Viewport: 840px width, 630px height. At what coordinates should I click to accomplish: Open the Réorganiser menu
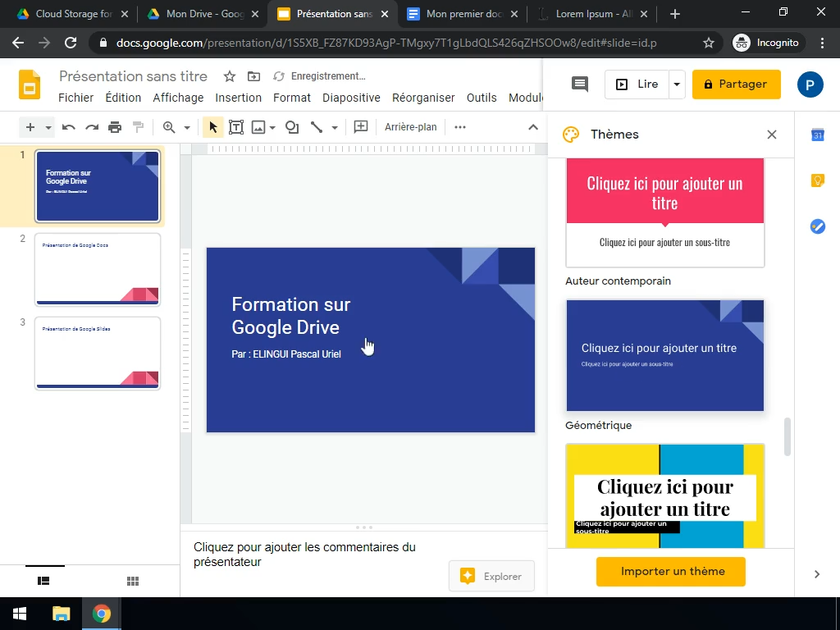tap(423, 98)
